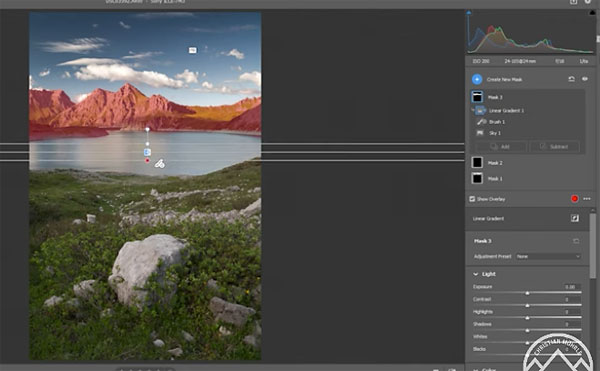
Task: Click the Subtract button under Mask 3
Action: [x=554, y=146]
